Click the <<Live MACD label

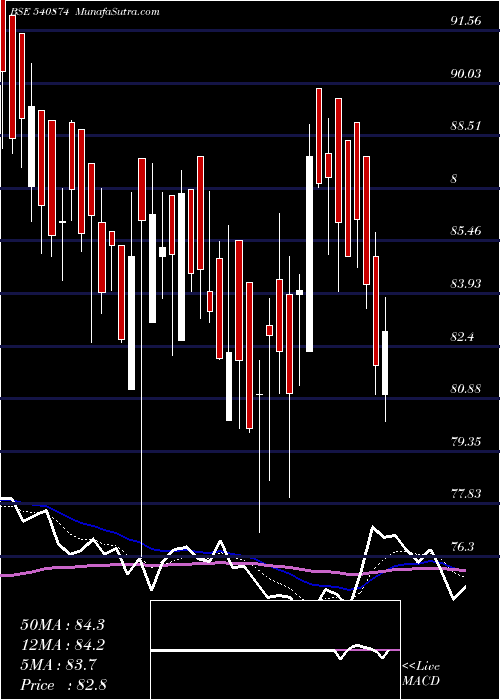(x=421, y=674)
